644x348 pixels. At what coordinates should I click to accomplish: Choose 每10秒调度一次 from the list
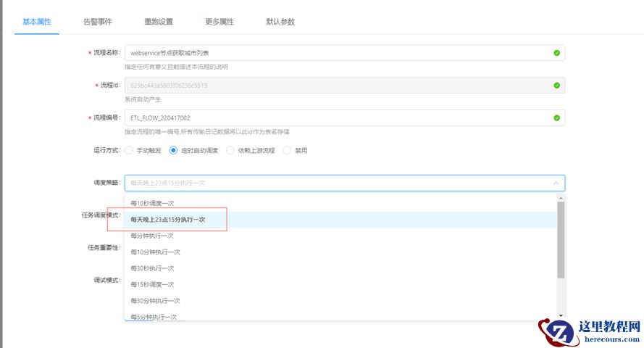(152, 203)
